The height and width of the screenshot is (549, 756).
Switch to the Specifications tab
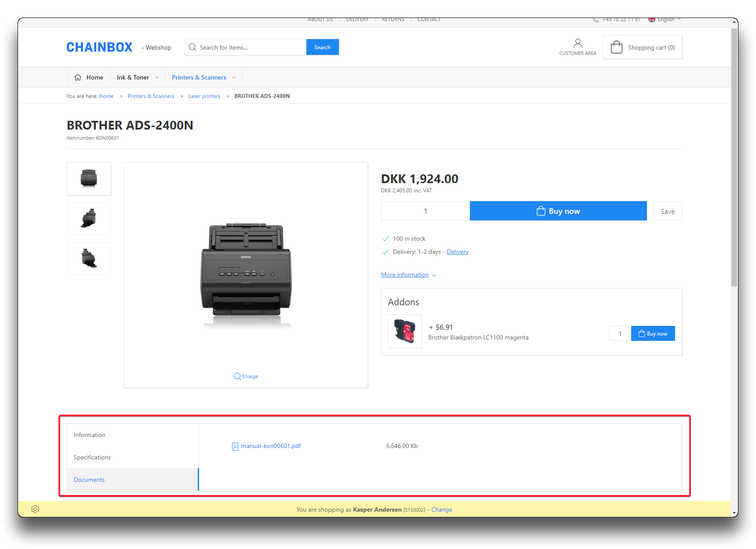pos(92,457)
